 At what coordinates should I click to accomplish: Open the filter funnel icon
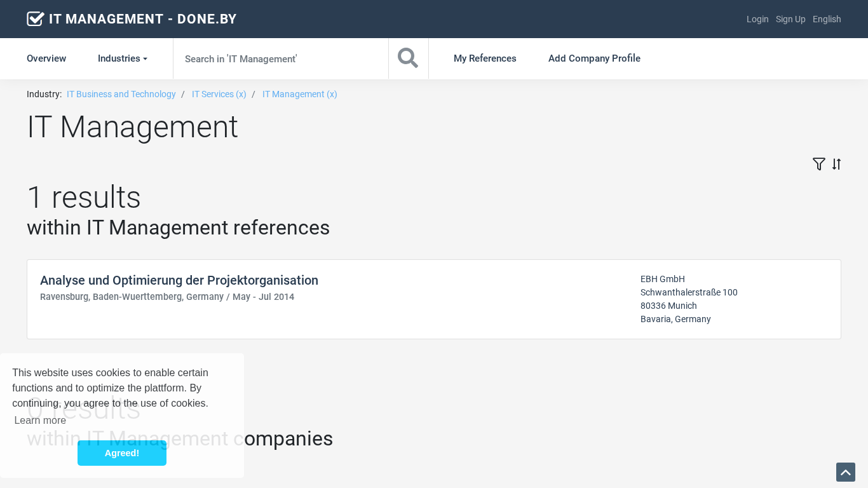coord(818,164)
